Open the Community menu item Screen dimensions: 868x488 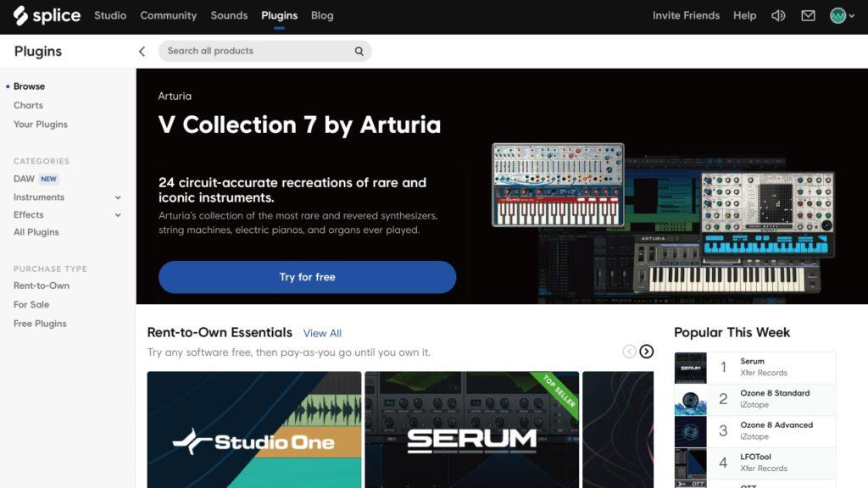[x=168, y=15]
